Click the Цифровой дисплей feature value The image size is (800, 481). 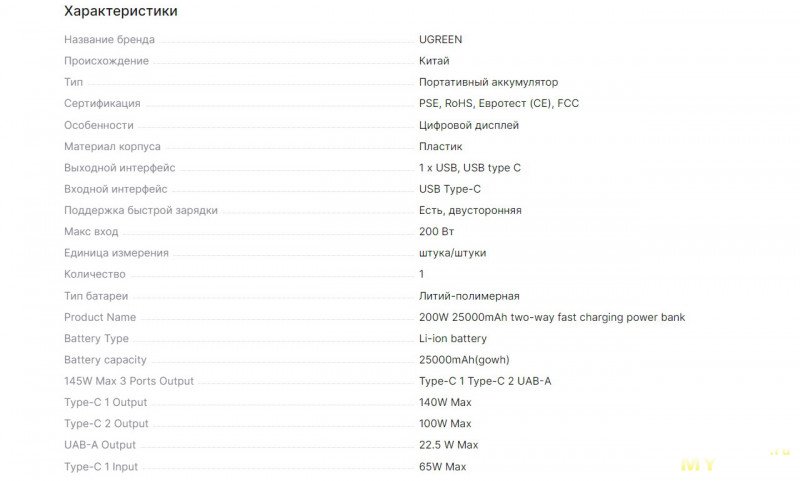click(469, 125)
